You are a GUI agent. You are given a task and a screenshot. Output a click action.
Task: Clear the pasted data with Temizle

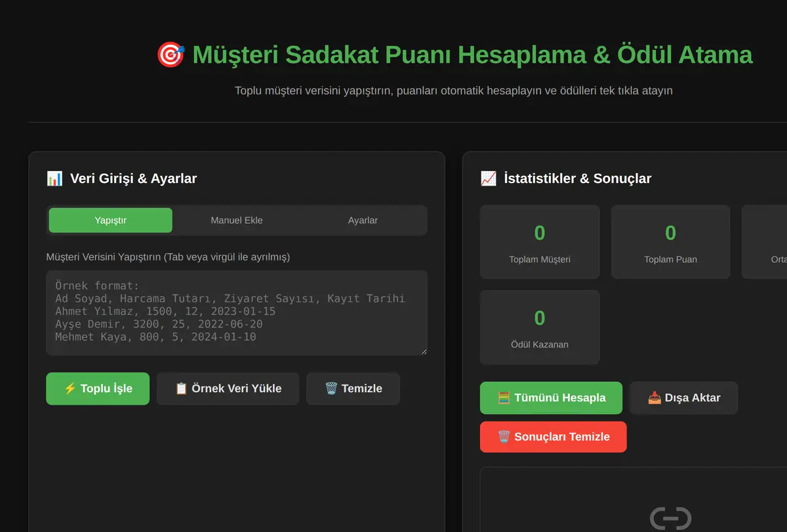(353, 388)
